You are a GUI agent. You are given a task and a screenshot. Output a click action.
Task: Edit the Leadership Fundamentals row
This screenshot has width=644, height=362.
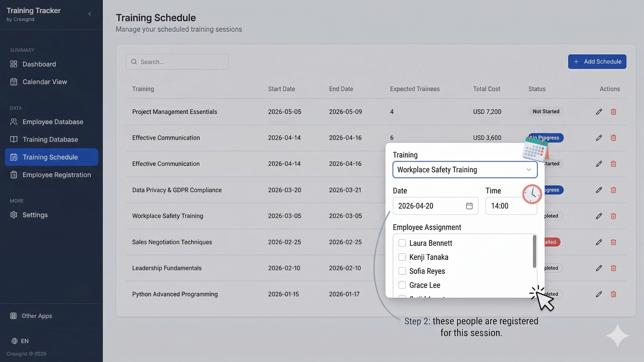tap(599, 268)
